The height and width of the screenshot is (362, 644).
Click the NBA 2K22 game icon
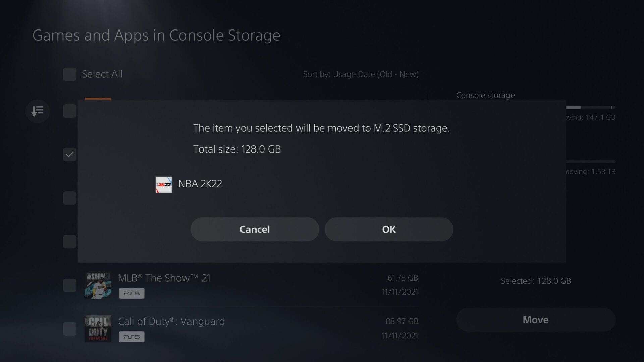point(164,185)
